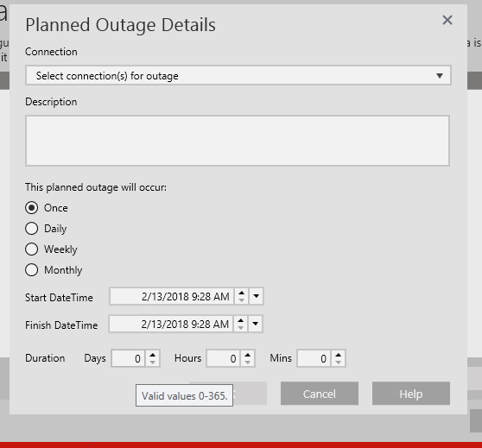Click inside the Description text box
The image size is (482, 448).
click(238, 141)
